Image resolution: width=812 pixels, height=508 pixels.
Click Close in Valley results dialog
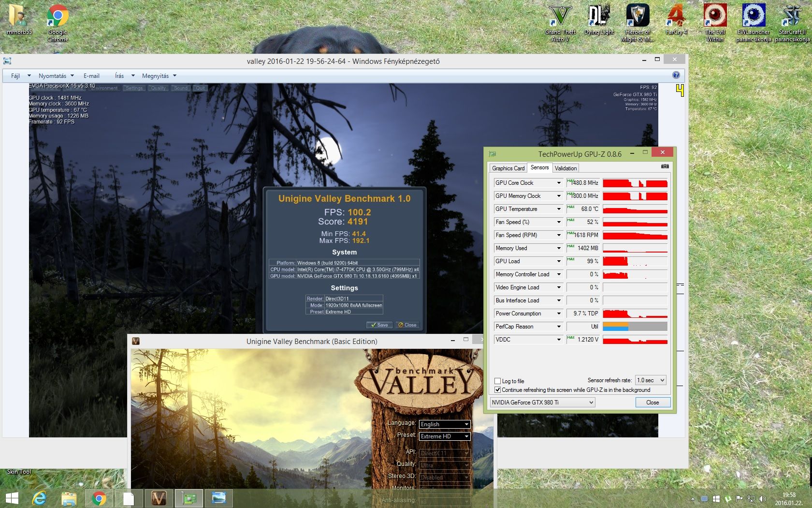(407, 325)
